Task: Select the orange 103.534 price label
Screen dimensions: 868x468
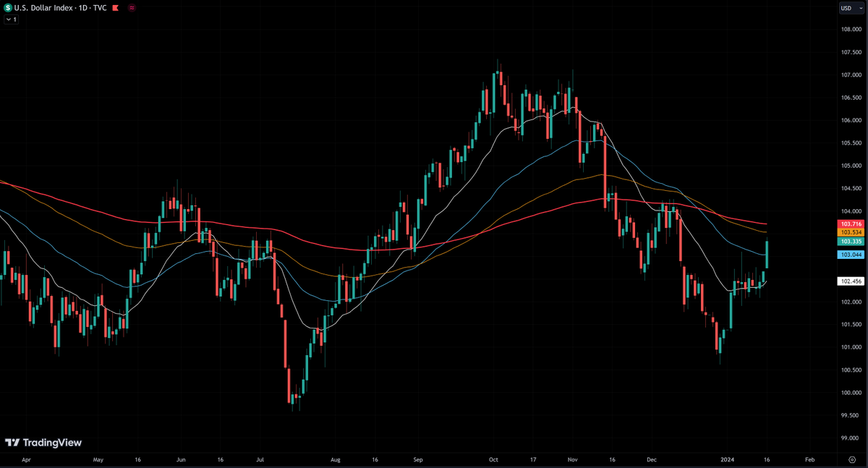Action: tap(851, 232)
